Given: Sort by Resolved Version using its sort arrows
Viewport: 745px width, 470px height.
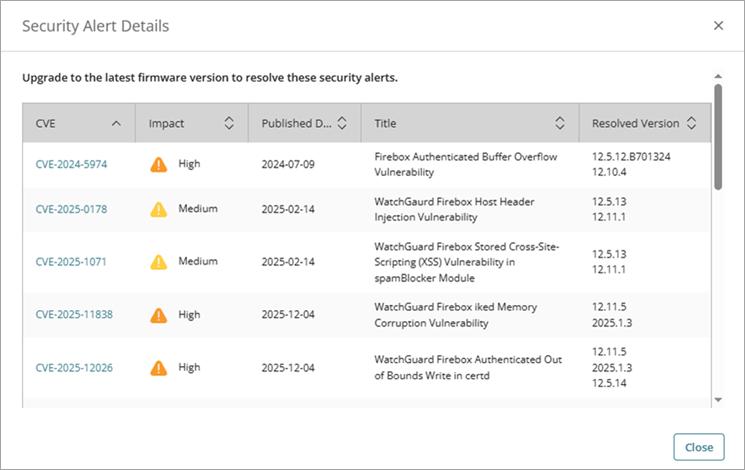Looking at the screenshot, I should [691, 123].
